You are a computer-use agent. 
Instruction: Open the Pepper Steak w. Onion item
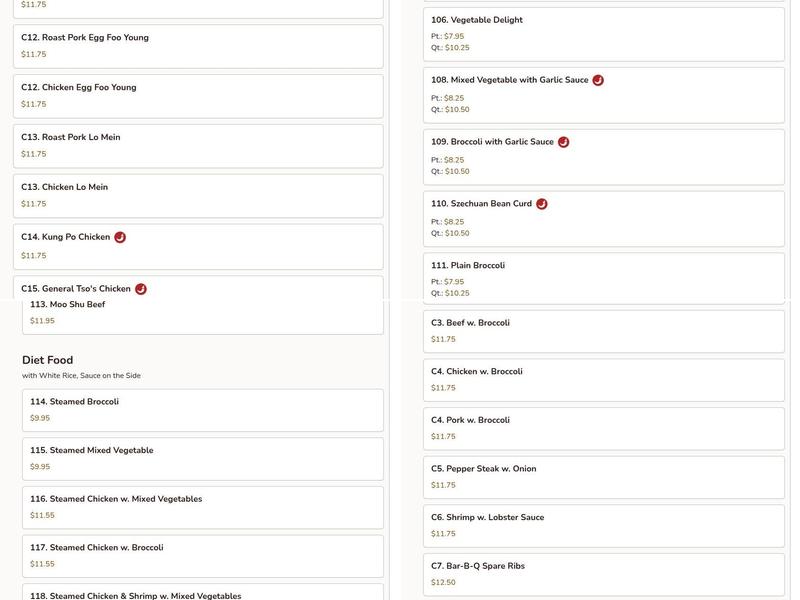pyautogui.click(x=604, y=474)
